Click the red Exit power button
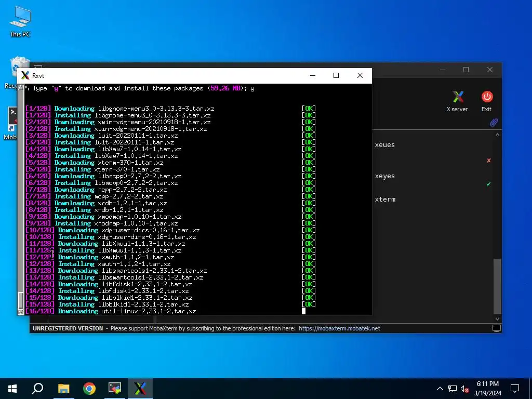 (486, 101)
